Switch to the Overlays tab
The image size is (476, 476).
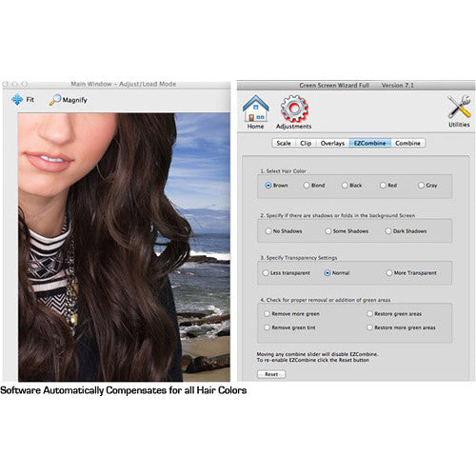332,143
